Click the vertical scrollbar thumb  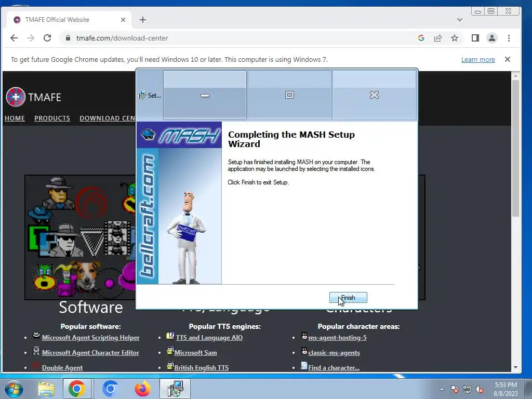coord(515,148)
